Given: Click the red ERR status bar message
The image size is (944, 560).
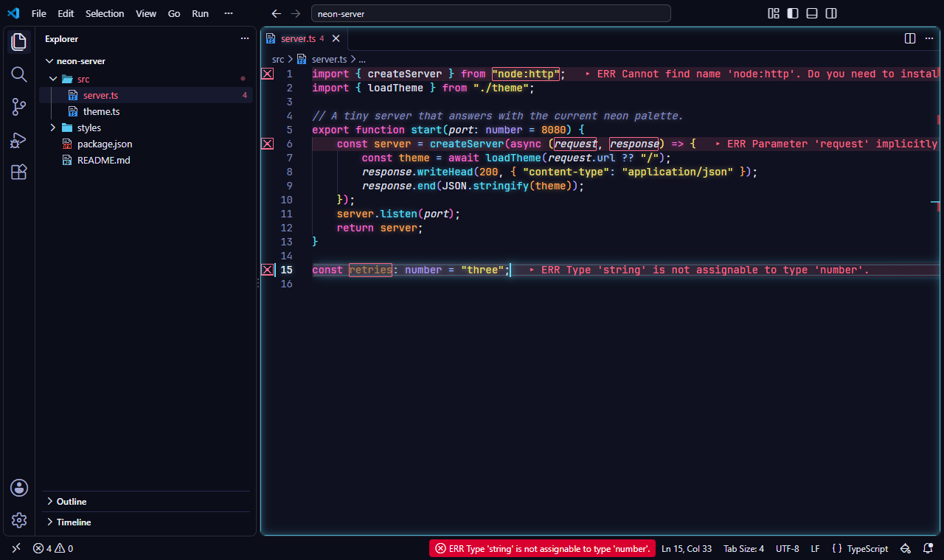Looking at the screenshot, I should pos(542,548).
